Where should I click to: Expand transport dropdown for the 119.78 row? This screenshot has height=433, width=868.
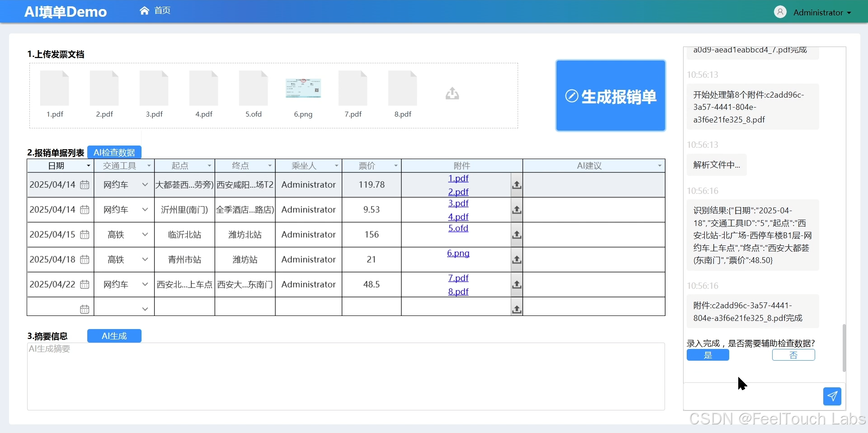(145, 185)
